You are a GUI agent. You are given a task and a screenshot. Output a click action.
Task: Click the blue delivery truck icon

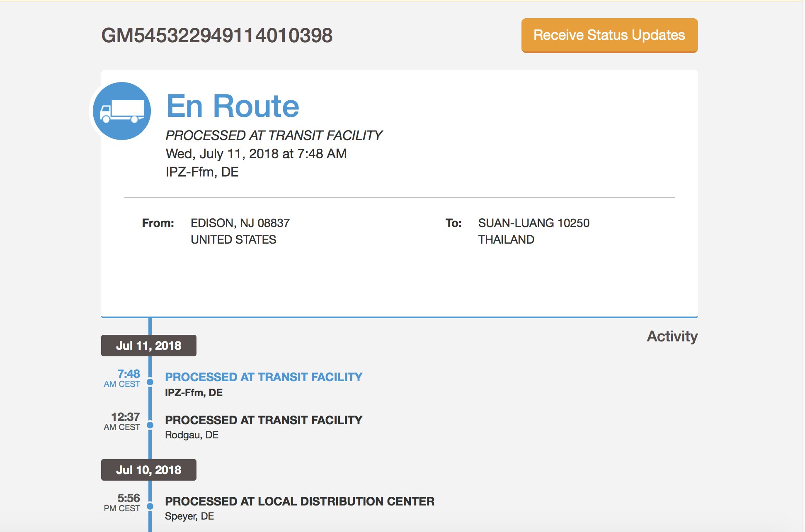coord(122,111)
